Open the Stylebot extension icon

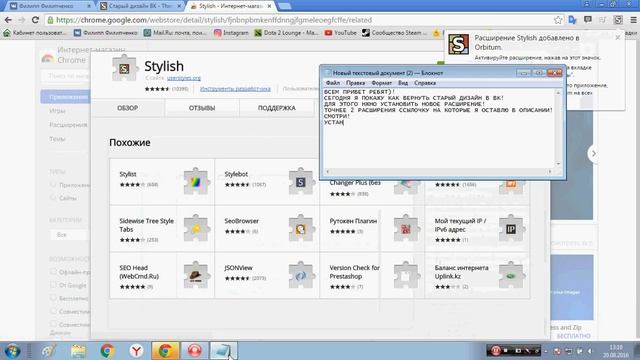pyautogui.click(x=301, y=182)
